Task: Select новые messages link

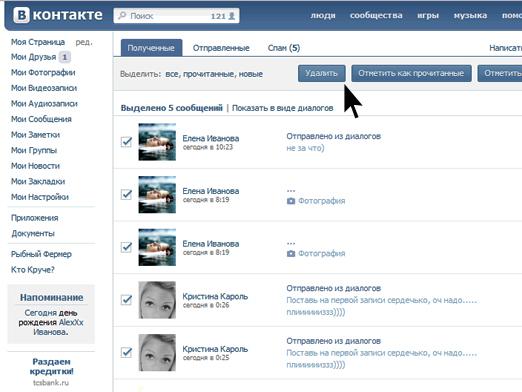Action: pos(251,74)
